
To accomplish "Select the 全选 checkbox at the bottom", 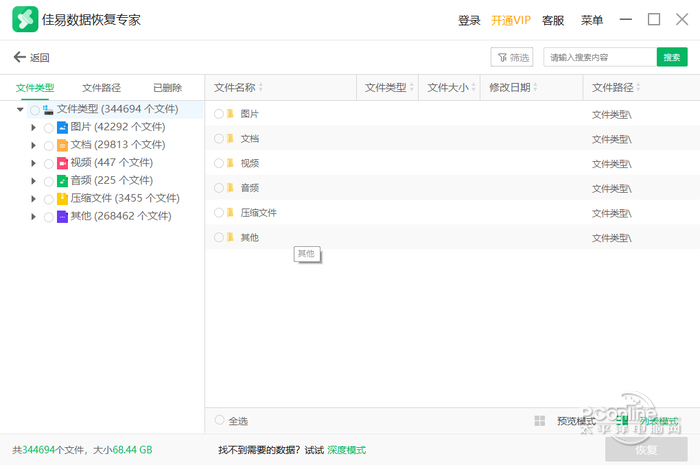I will click(x=220, y=421).
